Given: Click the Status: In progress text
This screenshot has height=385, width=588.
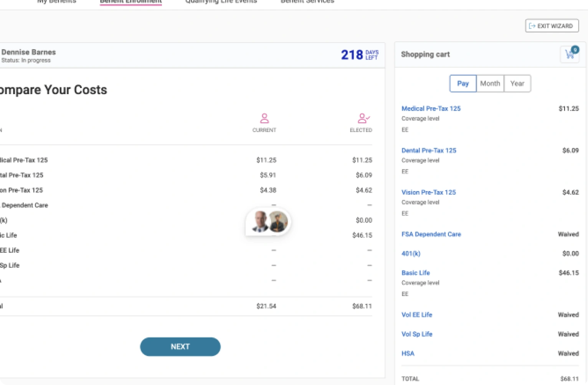Looking at the screenshot, I should pos(26,60).
